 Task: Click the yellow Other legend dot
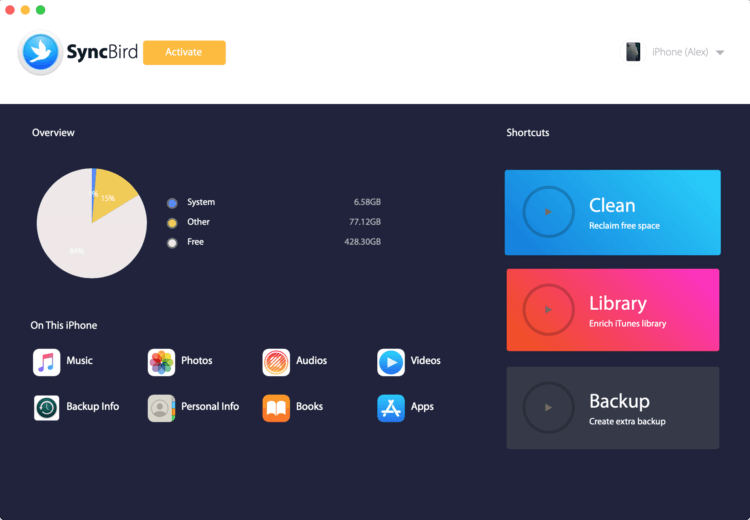click(172, 223)
